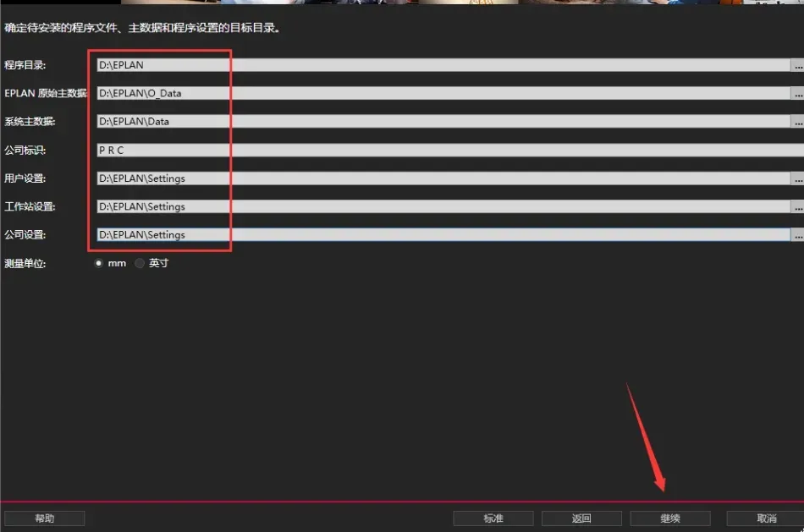
Task: Click the 程序目录 field showing D:\EPLAN
Action: (443, 65)
